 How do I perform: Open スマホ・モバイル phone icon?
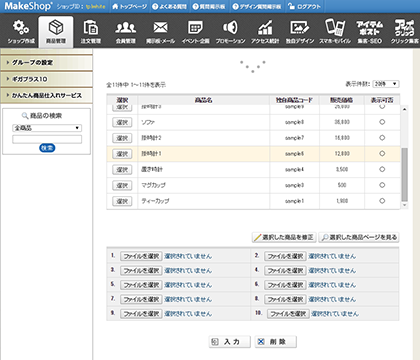tap(335, 31)
